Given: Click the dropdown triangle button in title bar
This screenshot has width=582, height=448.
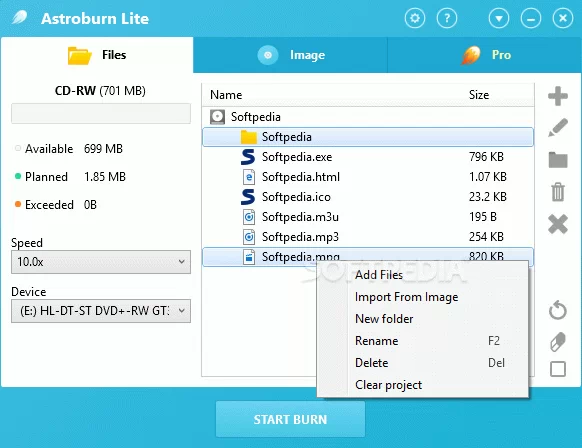Looking at the screenshot, I should click(x=499, y=18).
